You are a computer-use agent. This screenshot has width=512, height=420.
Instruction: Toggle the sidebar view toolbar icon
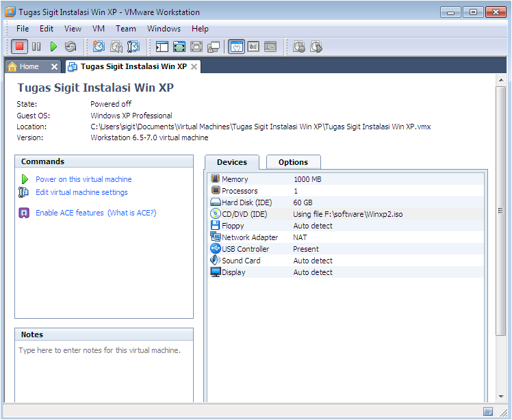(162, 47)
